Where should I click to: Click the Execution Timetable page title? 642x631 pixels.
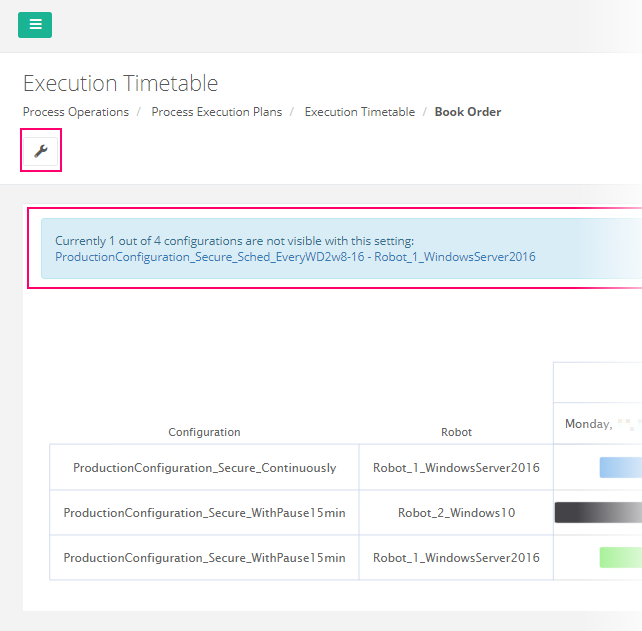click(120, 83)
